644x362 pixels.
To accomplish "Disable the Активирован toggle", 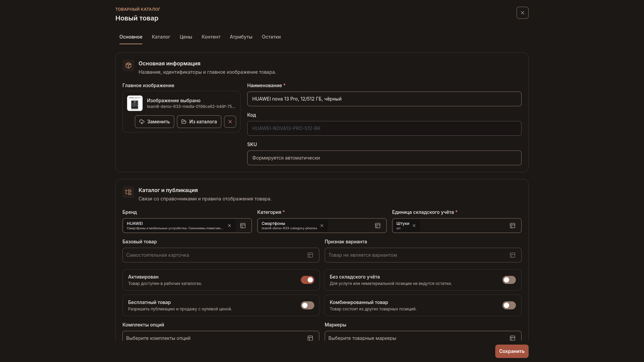I will 307,280.
